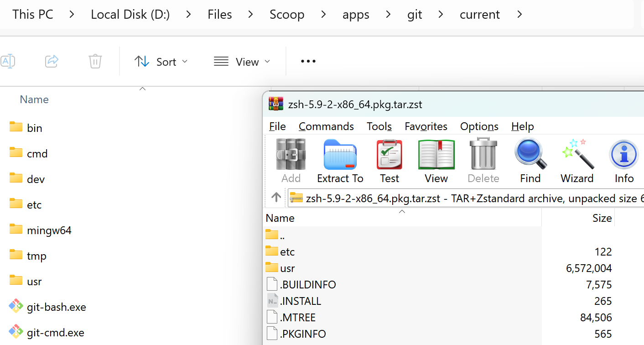This screenshot has width=644, height=345.
Task: Select the parent '..' folder entry
Action: (275, 235)
